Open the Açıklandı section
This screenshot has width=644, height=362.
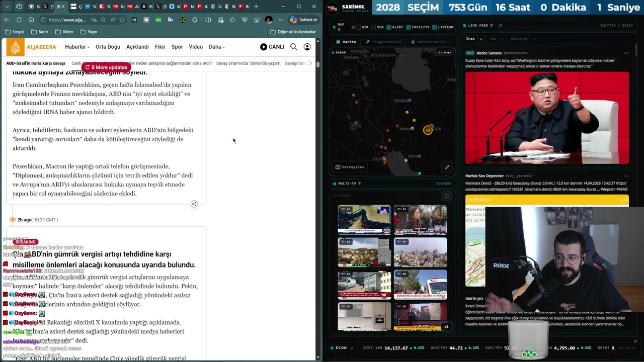point(137,47)
